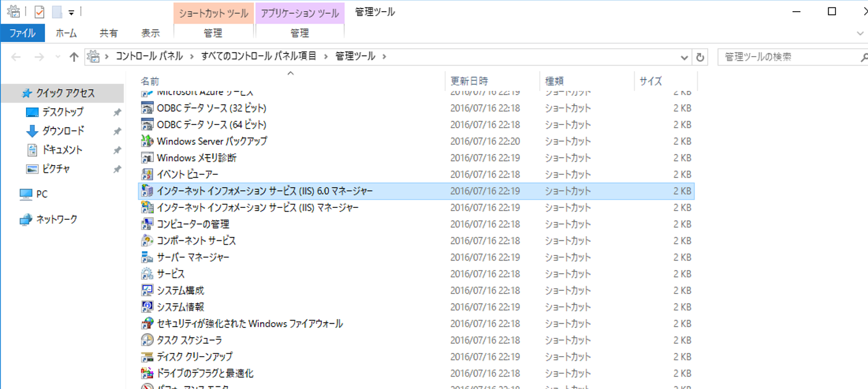Open デスクトップ in quick access

tap(62, 113)
